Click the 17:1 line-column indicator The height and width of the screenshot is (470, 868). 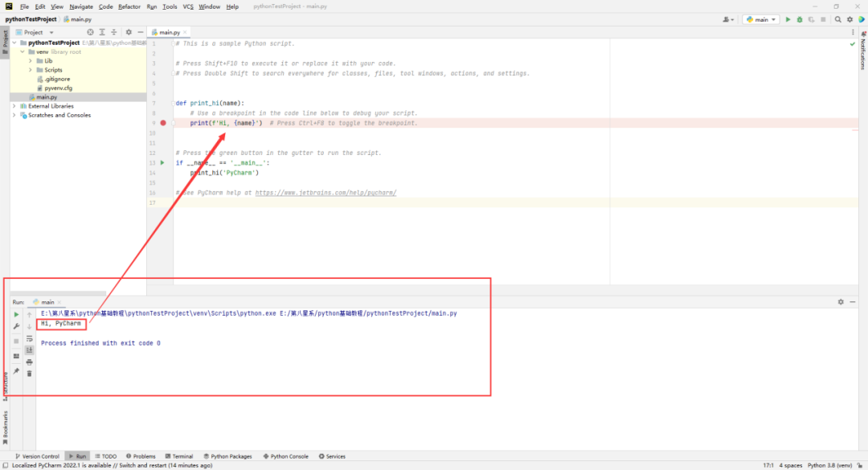click(x=768, y=465)
